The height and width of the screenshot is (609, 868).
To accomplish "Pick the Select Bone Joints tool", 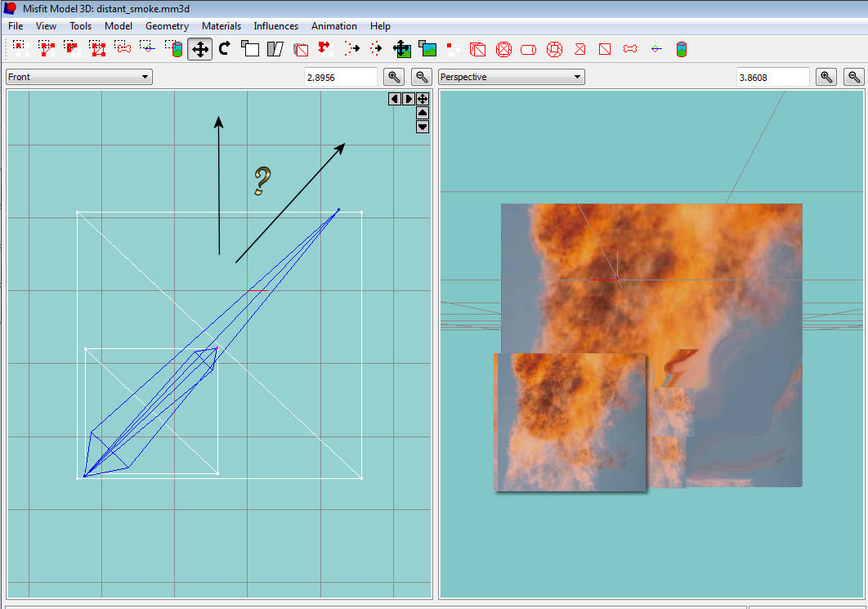I will click(x=123, y=49).
